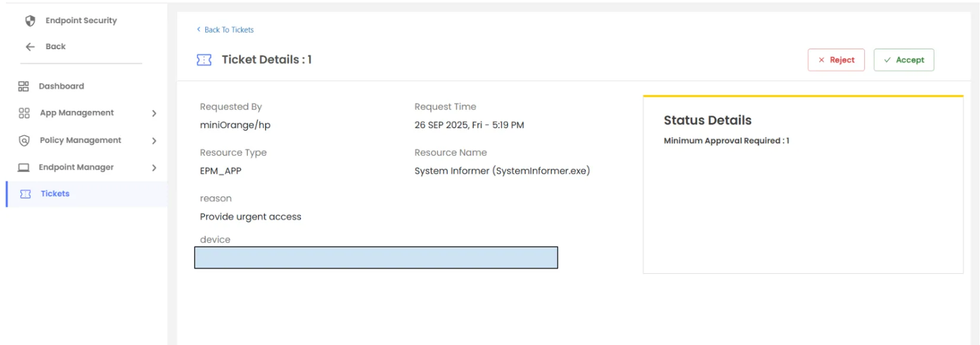980x345 pixels.
Task: Click the Endpoint Security shield icon
Action: pyautogui.click(x=30, y=21)
